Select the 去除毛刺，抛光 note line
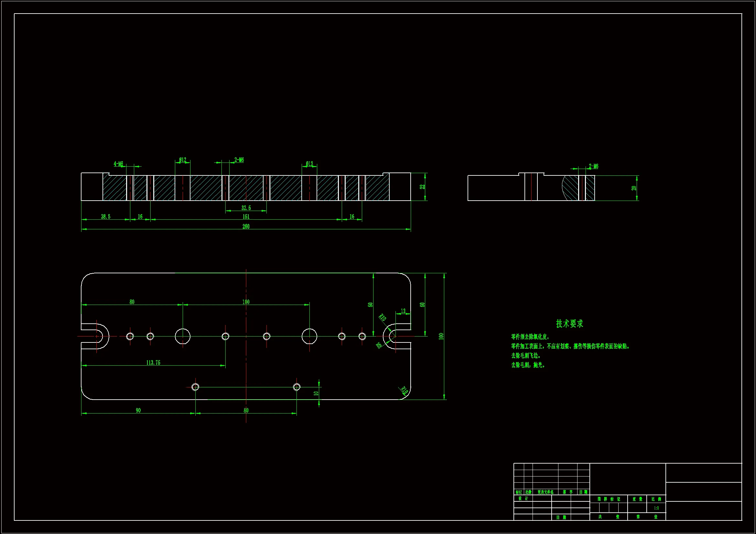 pos(528,365)
